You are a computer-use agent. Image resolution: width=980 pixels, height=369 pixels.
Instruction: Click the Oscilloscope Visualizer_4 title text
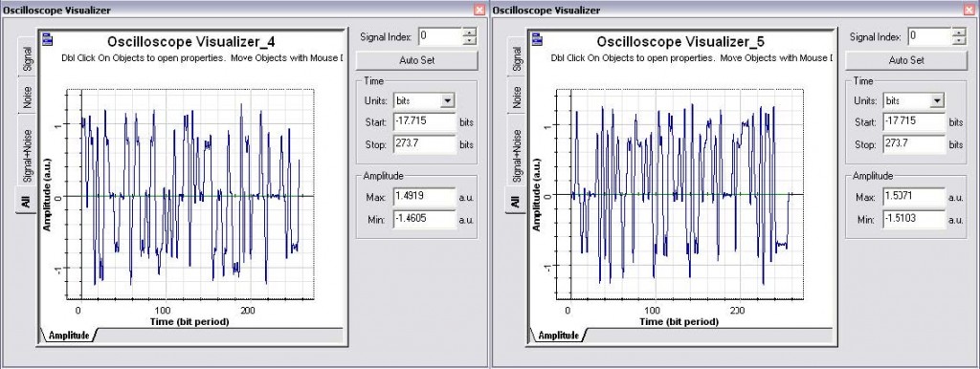coord(191,42)
